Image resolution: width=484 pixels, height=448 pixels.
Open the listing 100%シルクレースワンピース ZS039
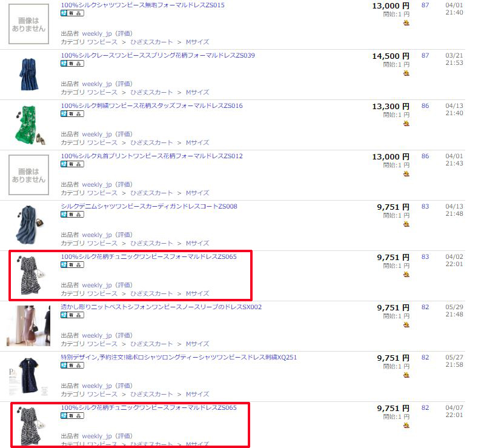coord(157,55)
